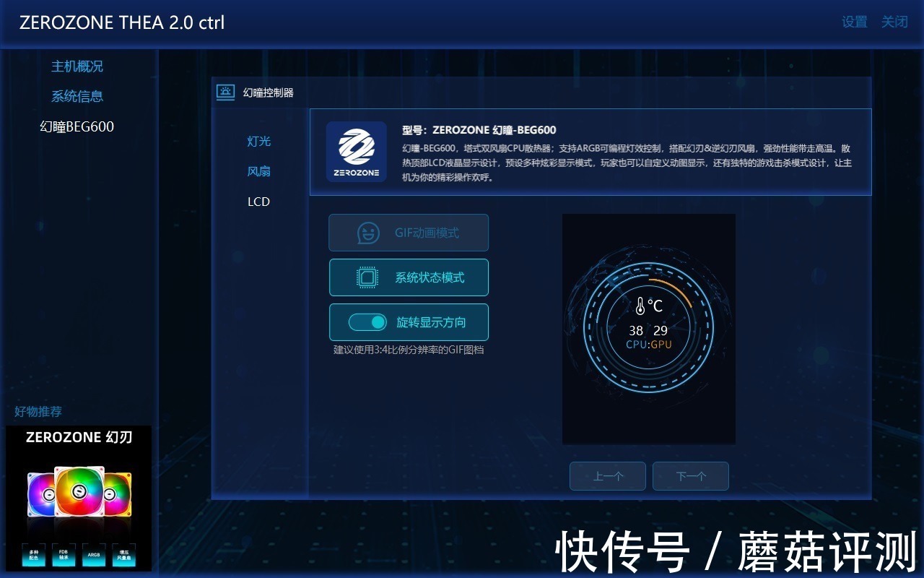The width and height of the screenshot is (924, 578).
Task: Click the GPU temperature value 29
Action: coord(661,330)
